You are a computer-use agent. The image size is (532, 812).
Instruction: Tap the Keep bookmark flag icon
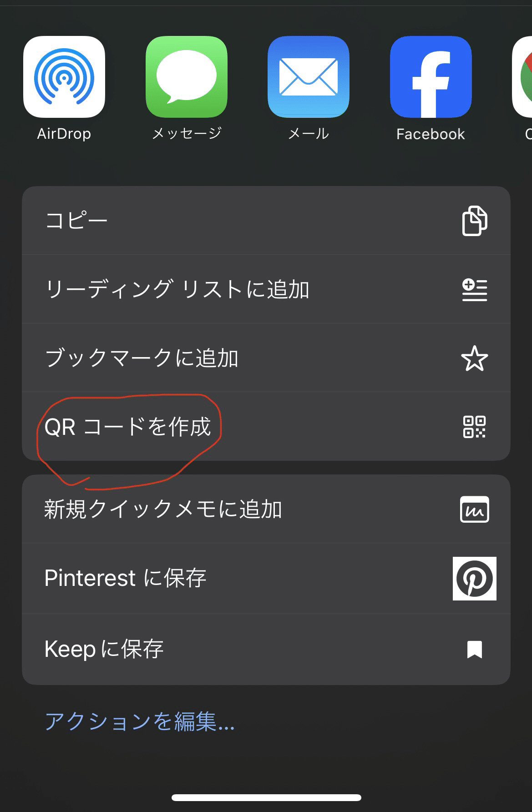pos(475,650)
